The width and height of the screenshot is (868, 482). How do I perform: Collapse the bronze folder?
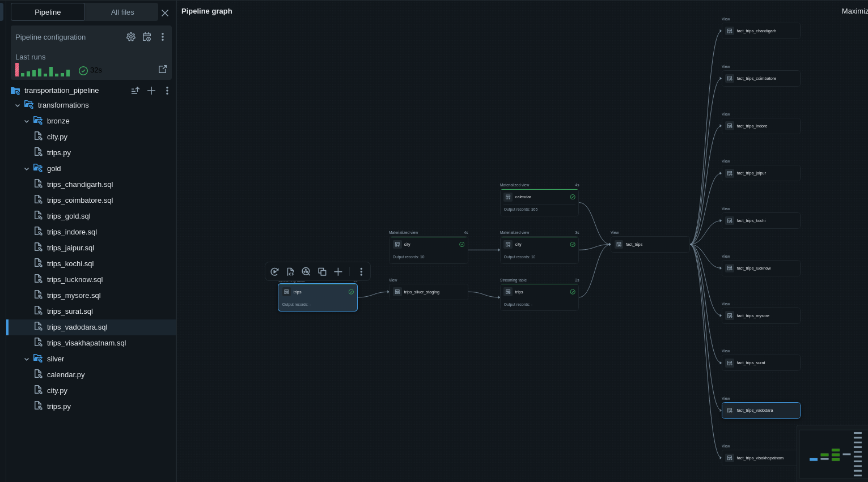[x=26, y=121]
